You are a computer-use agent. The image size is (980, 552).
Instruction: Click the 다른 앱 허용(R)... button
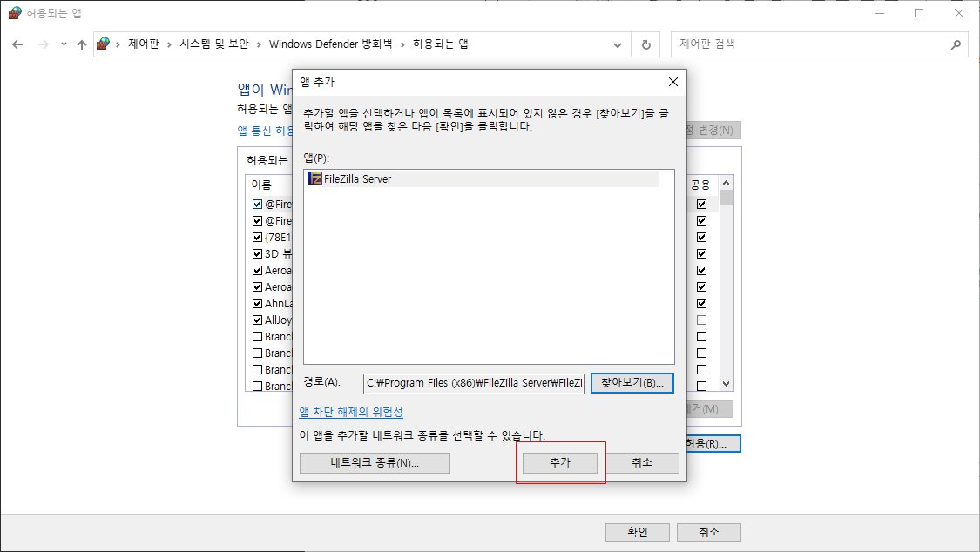pyautogui.click(x=713, y=444)
